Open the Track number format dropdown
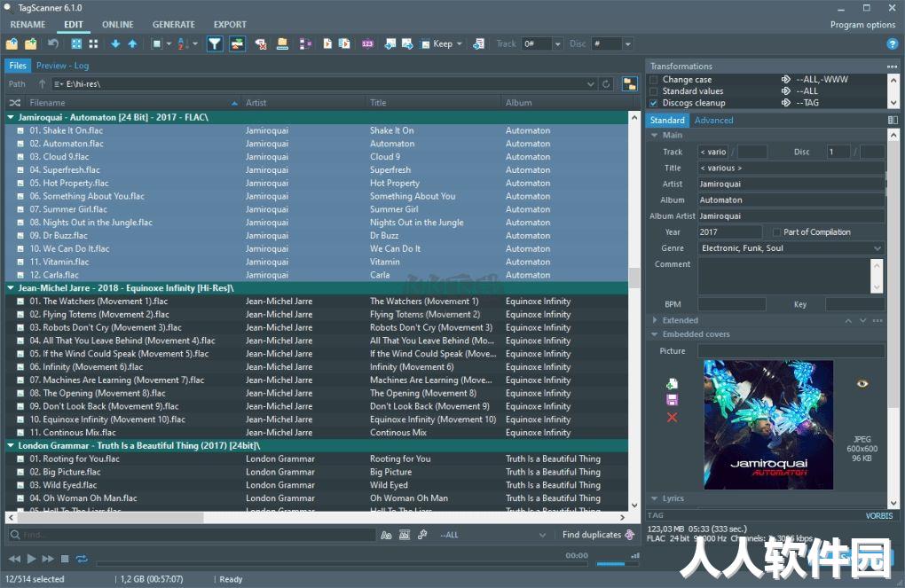 pos(557,43)
